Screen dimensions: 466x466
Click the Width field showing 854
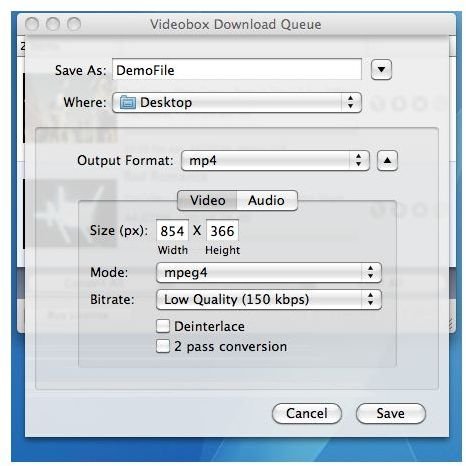172,230
